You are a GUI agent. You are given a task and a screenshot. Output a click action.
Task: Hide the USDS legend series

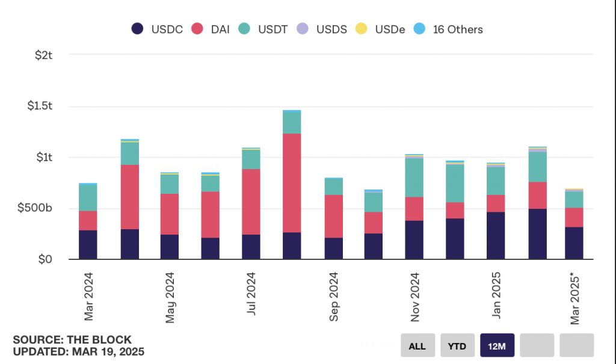tap(322, 29)
